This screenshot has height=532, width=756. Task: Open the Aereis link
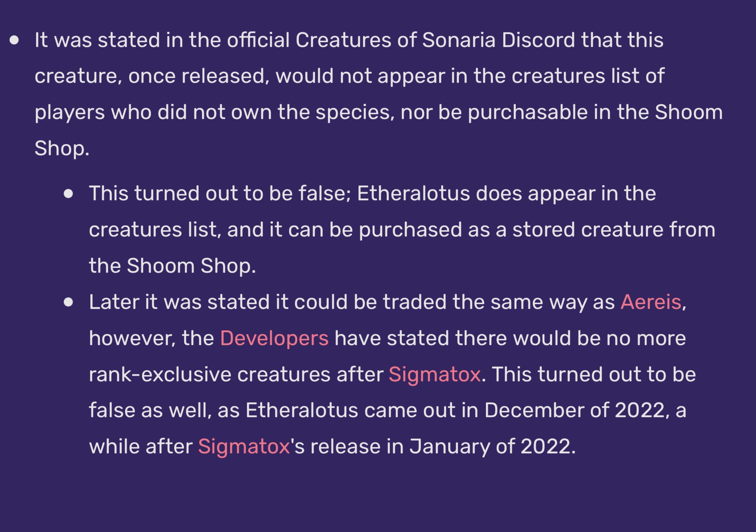(651, 302)
